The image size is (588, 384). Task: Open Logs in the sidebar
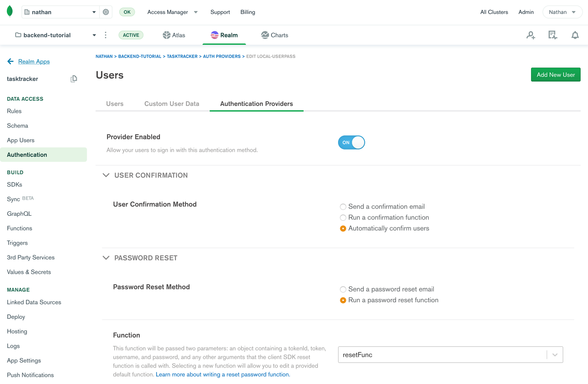pyautogui.click(x=13, y=346)
